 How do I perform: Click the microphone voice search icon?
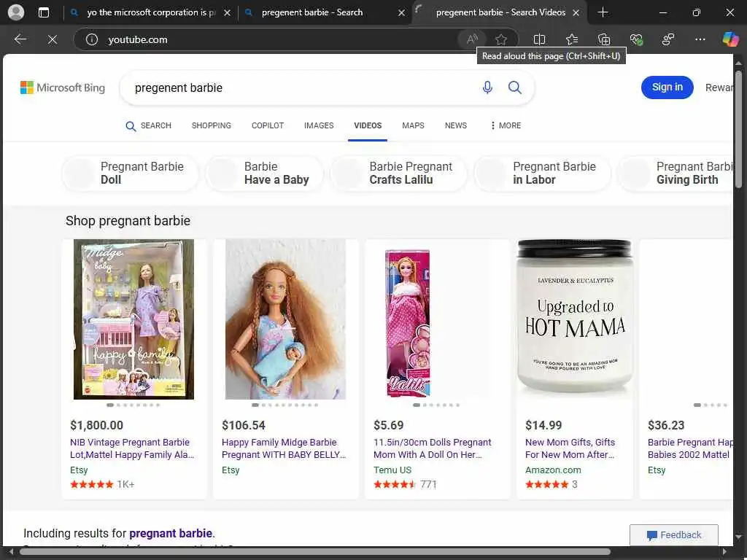point(487,87)
